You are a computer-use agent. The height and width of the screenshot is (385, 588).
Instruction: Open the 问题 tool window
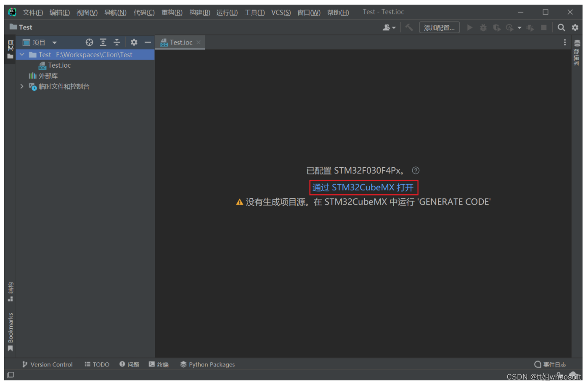[129, 365]
